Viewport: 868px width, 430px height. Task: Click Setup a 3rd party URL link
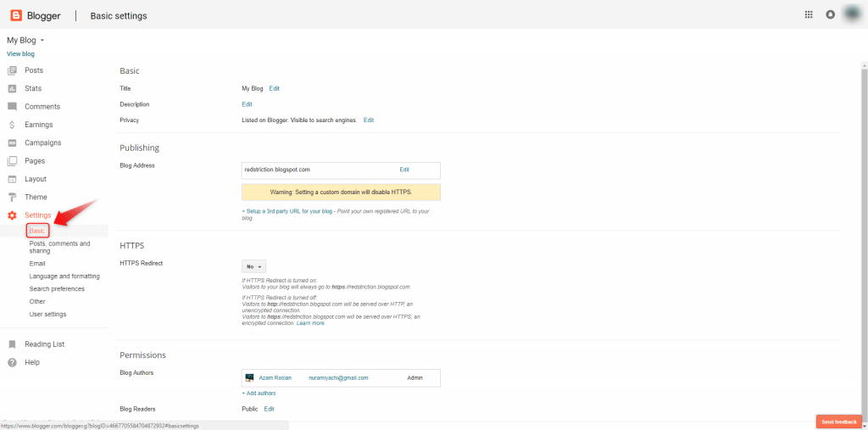(287, 212)
